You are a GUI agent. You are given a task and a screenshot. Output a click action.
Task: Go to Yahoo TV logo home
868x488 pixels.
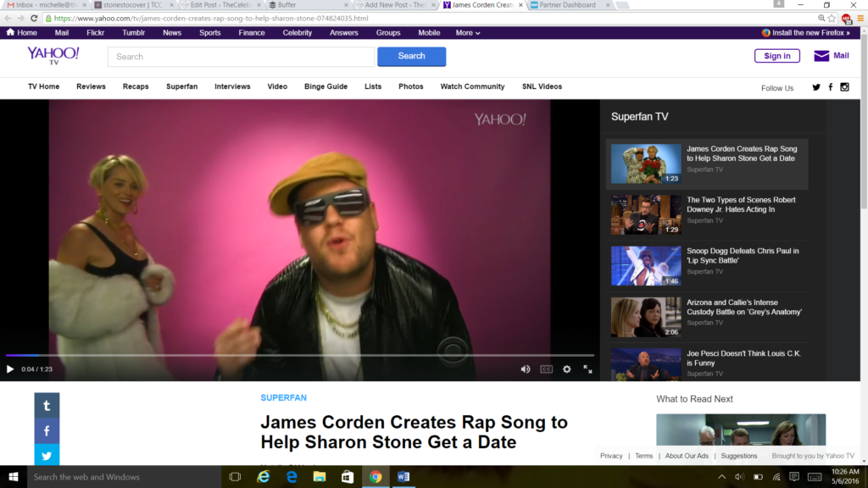(x=53, y=56)
